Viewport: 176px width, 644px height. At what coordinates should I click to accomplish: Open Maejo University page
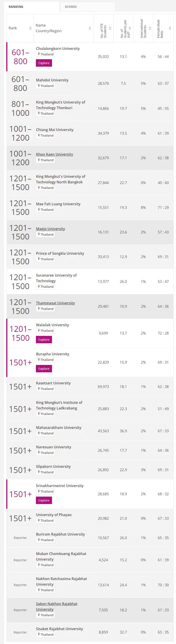(x=50, y=229)
